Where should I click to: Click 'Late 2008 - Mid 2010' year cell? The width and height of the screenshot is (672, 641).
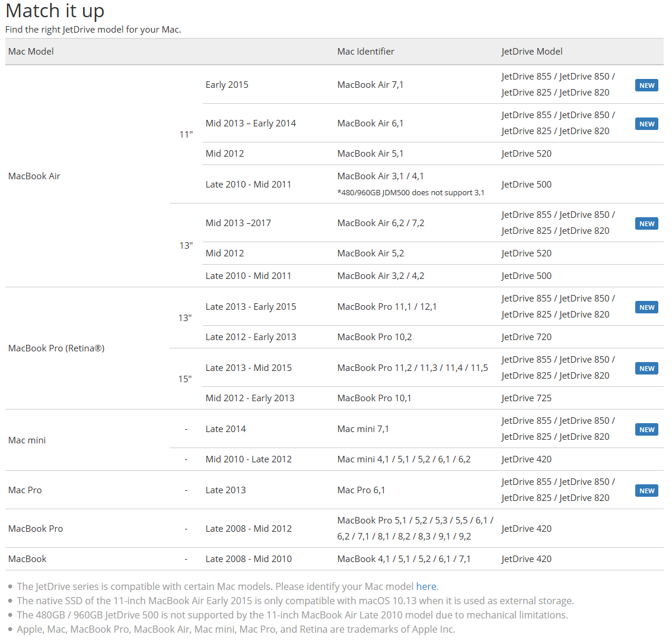click(249, 559)
